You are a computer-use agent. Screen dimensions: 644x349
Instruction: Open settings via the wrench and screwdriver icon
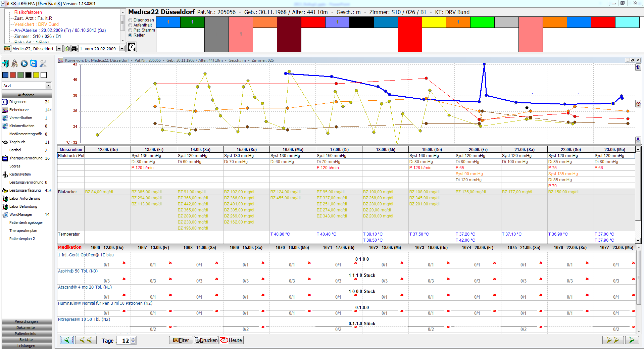(43, 63)
